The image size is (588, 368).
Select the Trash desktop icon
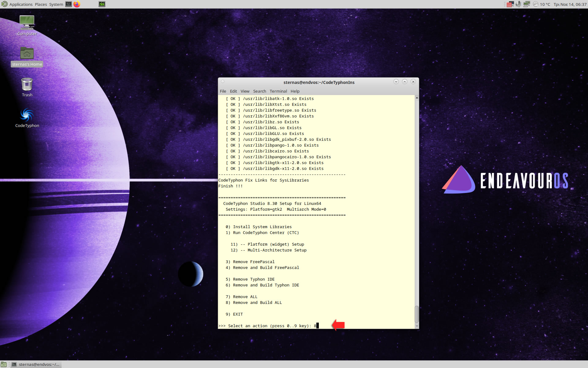click(27, 87)
